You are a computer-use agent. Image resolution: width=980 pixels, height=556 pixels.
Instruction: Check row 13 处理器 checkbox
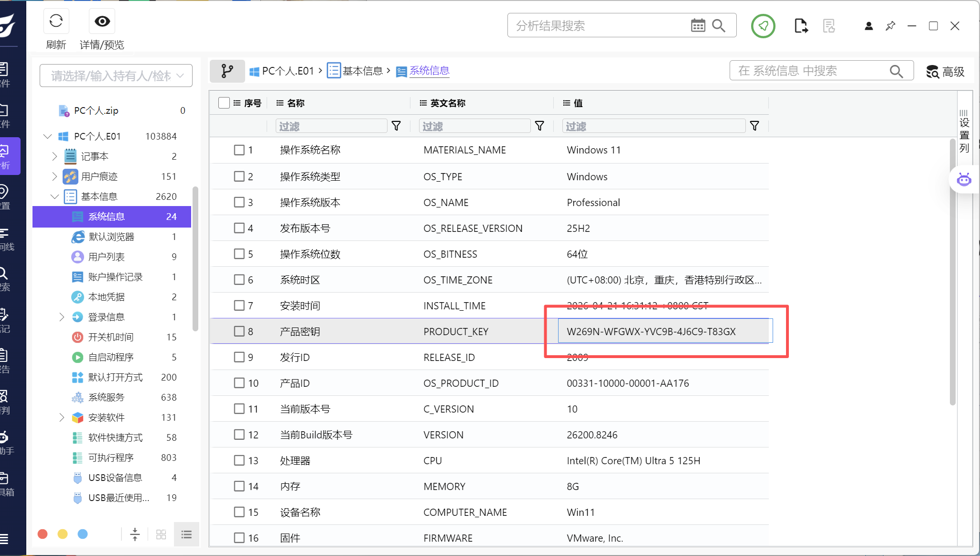[x=239, y=460]
